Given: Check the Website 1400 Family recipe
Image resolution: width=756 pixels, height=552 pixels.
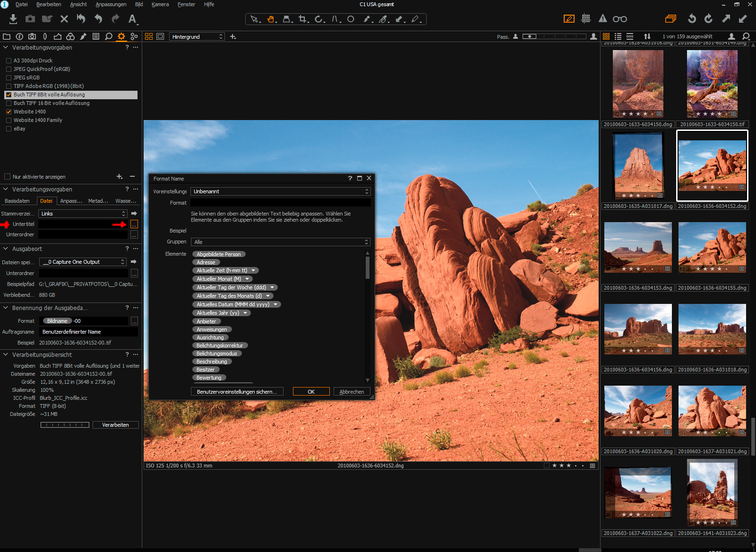Looking at the screenshot, I should tap(9, 120).
